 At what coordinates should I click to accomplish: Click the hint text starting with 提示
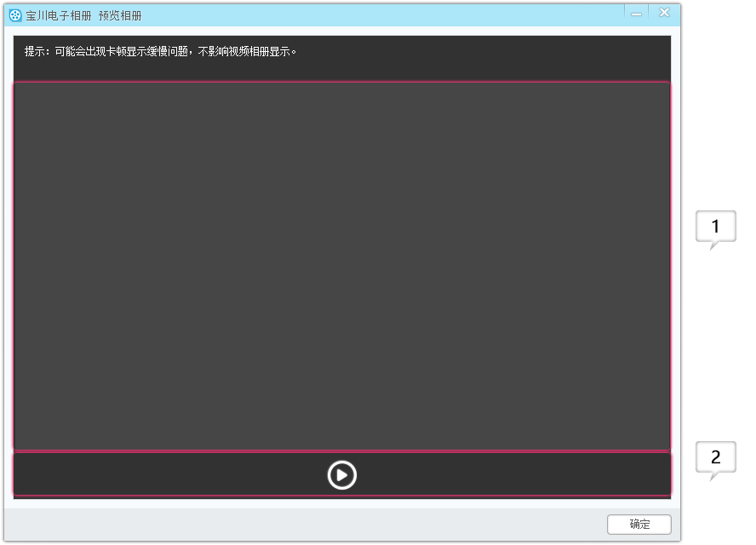[x=160, y=51]
